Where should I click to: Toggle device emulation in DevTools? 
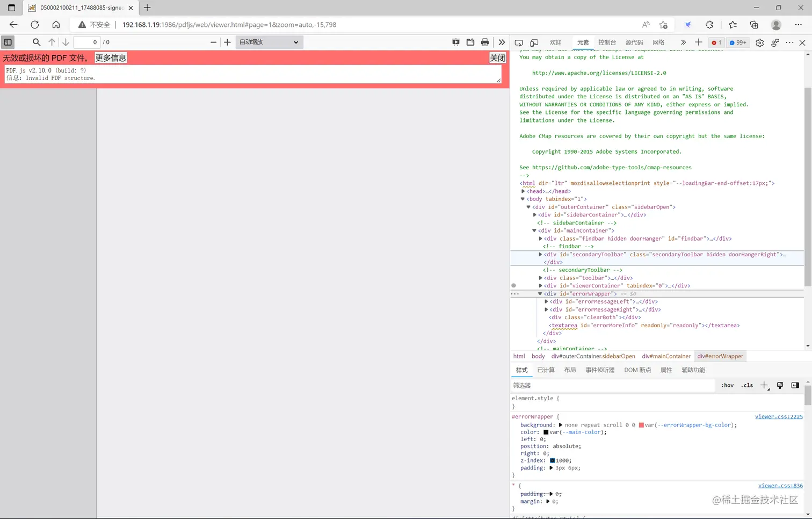pyautogui.click(x=534, y=42)
